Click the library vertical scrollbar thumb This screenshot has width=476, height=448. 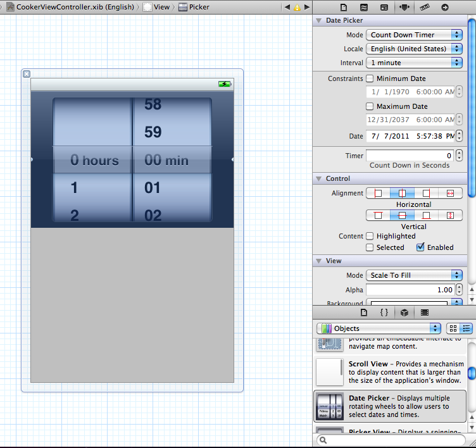click(x=472, y=373)
